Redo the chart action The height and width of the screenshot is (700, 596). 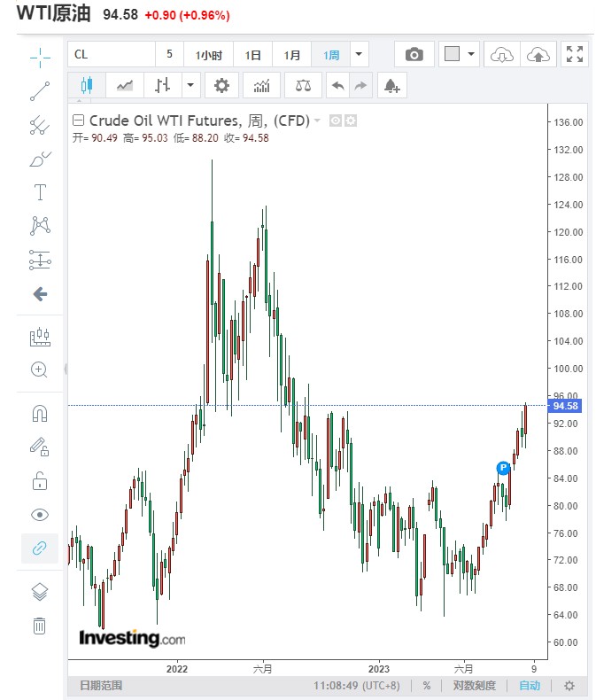click(360, 85)
